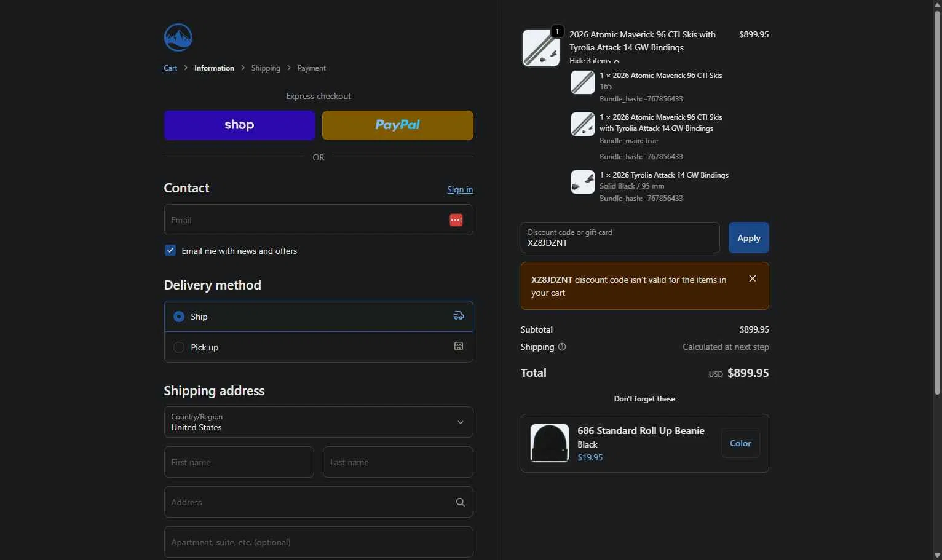The height and width of the screenshot is (560, 942).
Task: Pay with Shop express checkout button
Action: (240, 125)
